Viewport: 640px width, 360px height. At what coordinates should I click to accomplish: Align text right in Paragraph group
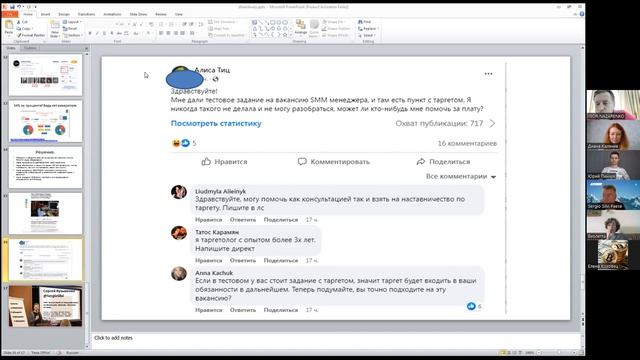[x=176, y=33]
